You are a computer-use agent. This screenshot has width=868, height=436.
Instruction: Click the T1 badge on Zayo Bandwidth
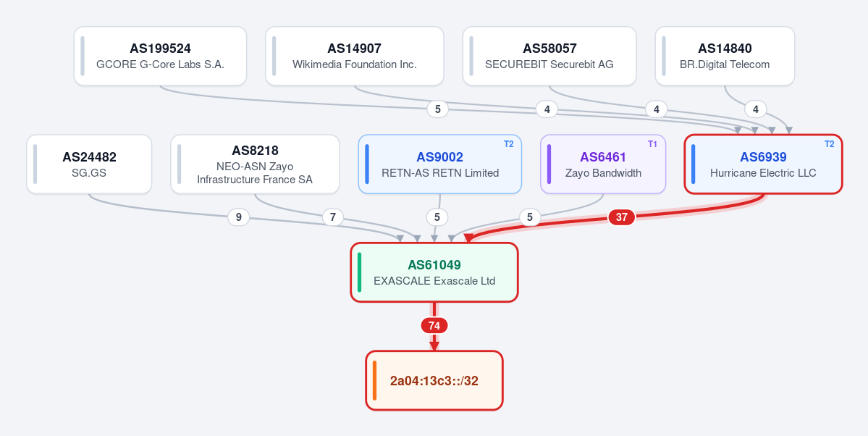pyautogui.click(x=653, y=144)
